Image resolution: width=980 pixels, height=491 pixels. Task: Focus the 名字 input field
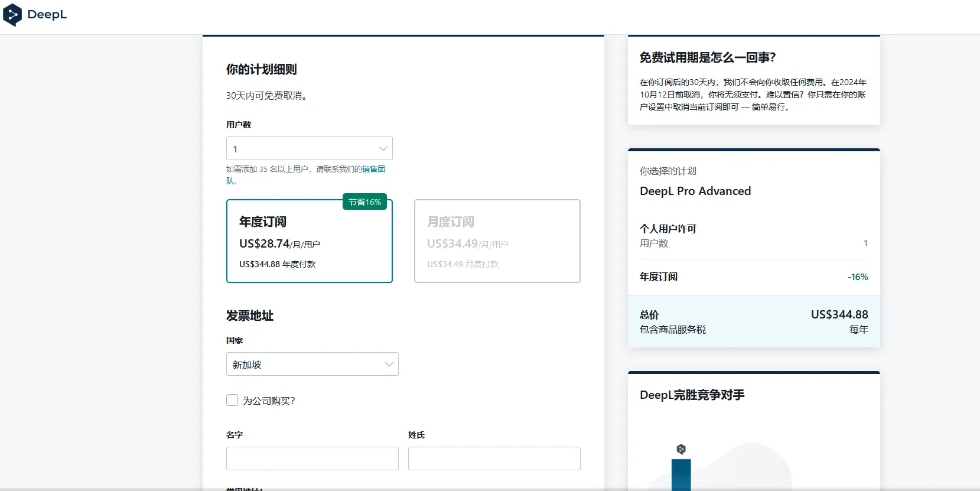[x=312, y=459]
